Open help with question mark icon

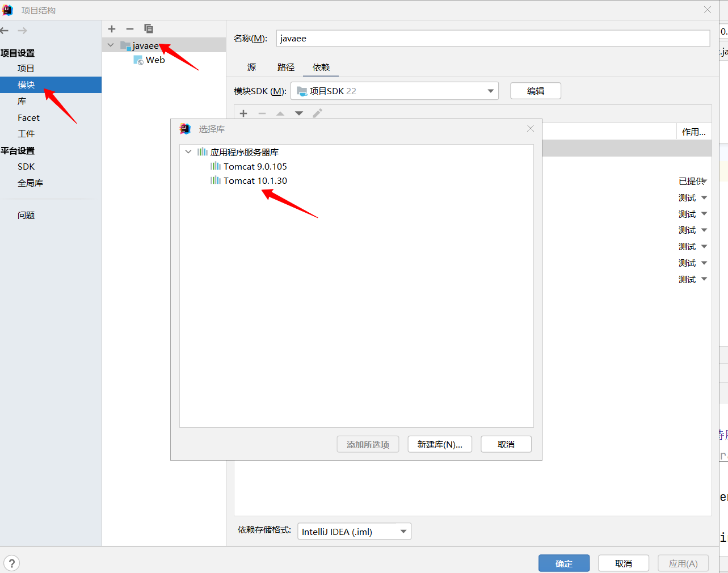[11, 563]
